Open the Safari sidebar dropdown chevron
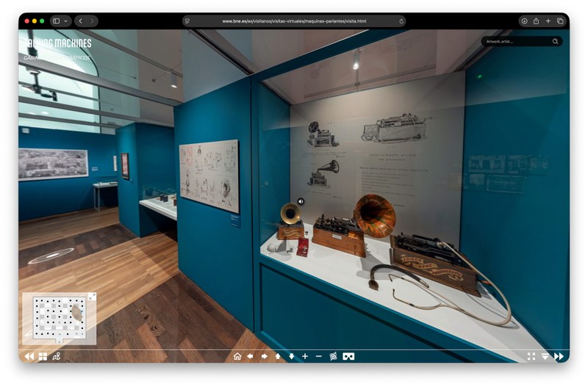Viewport: 588px width, 387px height. pyautogui.click(x=65, y=21)
